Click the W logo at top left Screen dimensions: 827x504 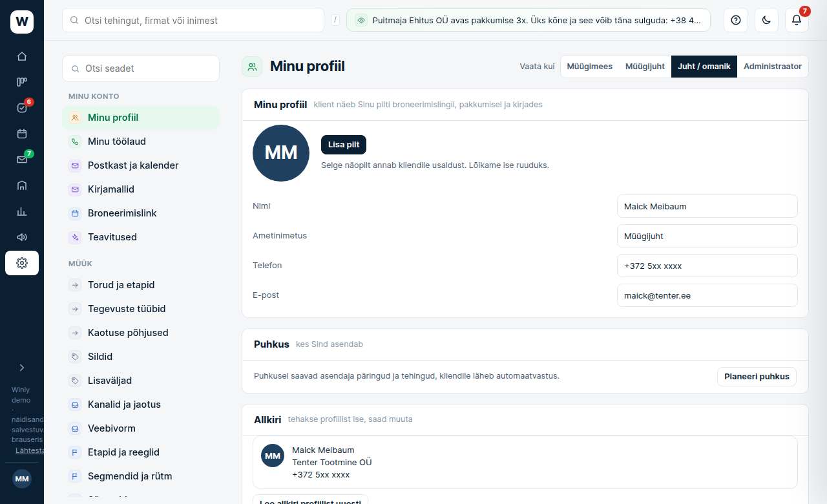pos(22,22)
